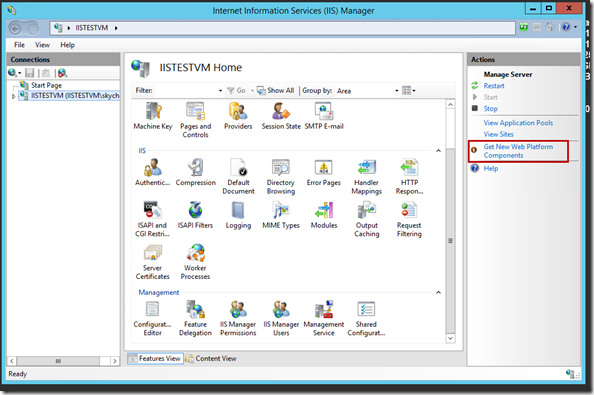Screen dimensions: 594x395
Task: Open Session State settings
Action: 281,116
